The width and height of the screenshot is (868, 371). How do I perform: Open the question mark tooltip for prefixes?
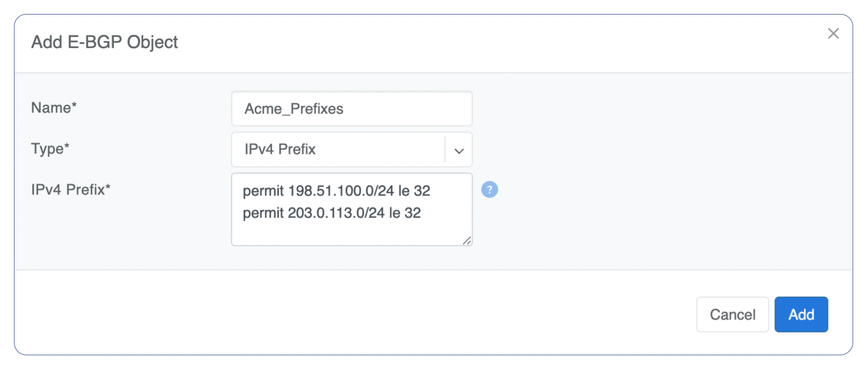pos(490,190)
